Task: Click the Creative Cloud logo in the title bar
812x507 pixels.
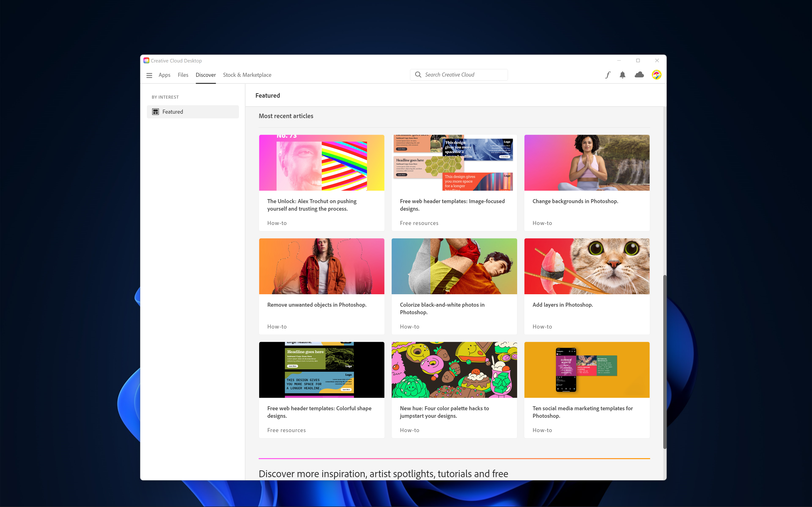Action: click(x=147, y=60)
